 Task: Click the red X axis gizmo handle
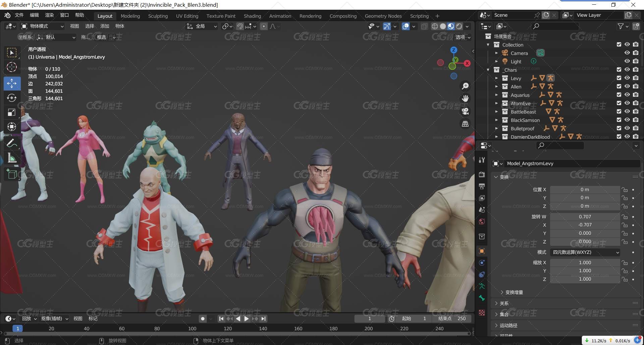click(467, 63)
